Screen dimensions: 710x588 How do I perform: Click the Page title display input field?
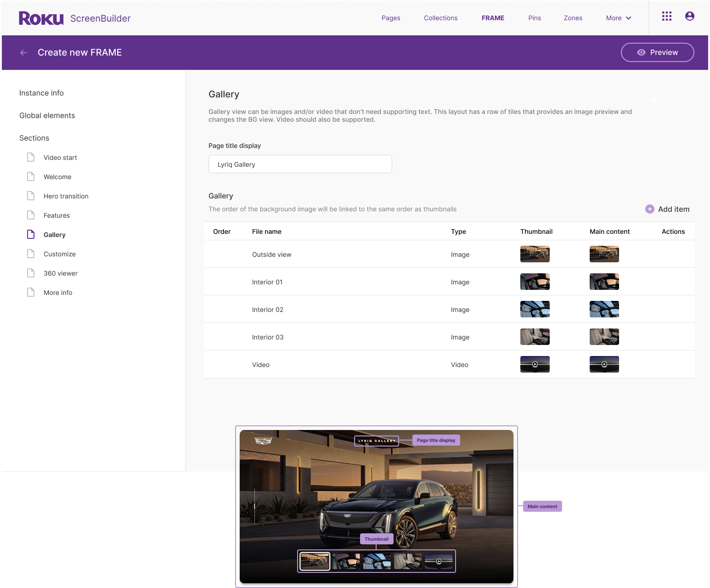(300, 164)
